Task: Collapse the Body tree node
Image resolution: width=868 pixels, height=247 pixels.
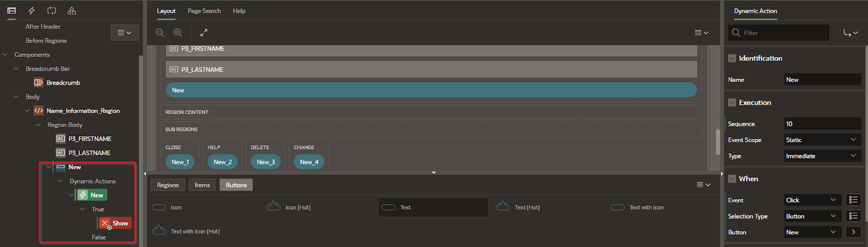Action: (16, 97)
